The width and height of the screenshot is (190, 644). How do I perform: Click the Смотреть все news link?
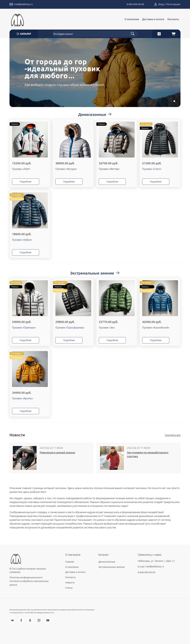173,435
